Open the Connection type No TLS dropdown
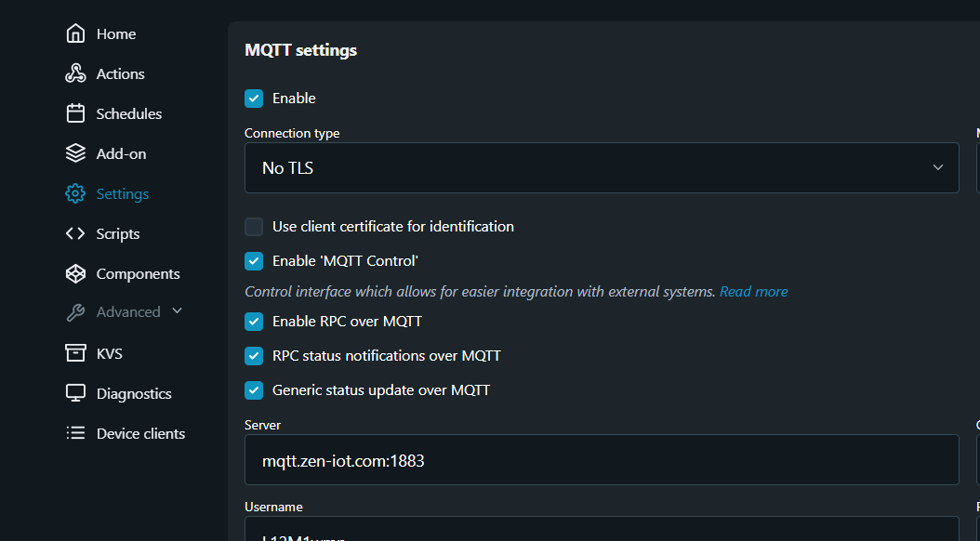Screen dimensions: 980x541 point(602,167)
